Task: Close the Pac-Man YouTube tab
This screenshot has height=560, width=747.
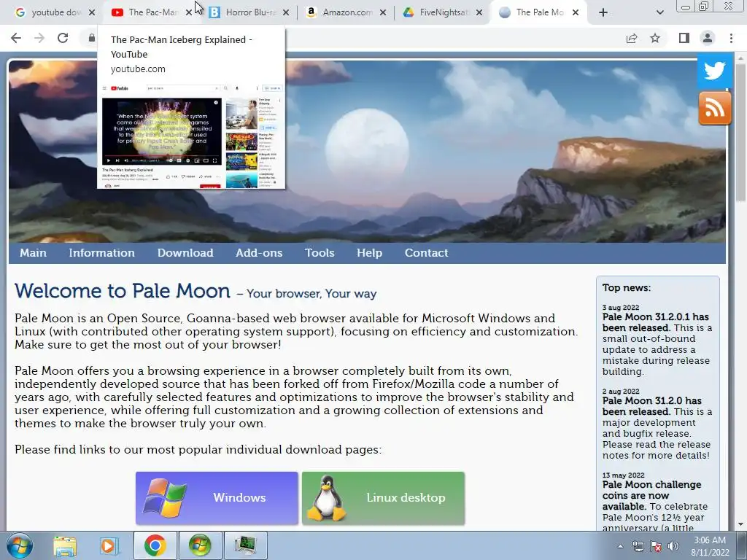Action: click(x=189, y=12)
